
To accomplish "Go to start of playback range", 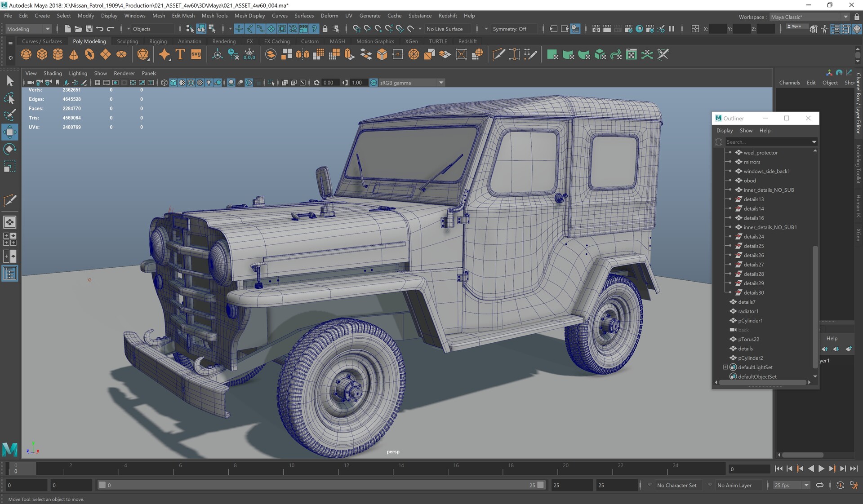I will 779,469.
